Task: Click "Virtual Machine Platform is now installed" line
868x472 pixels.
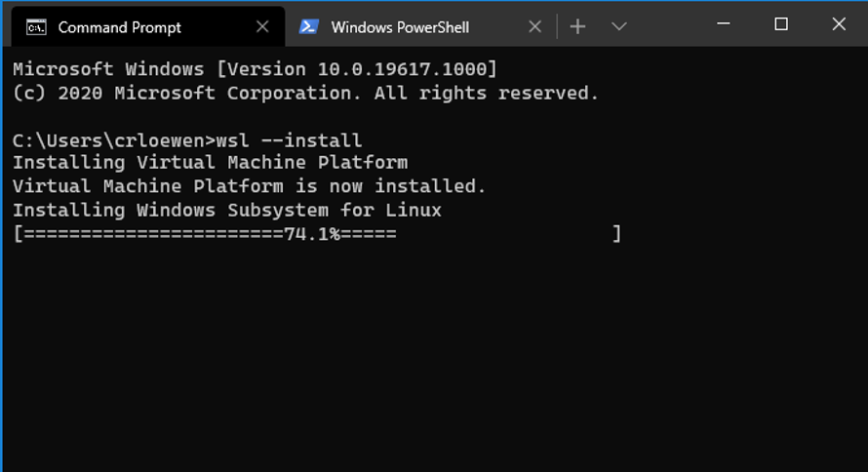Action: coord(249,186)
